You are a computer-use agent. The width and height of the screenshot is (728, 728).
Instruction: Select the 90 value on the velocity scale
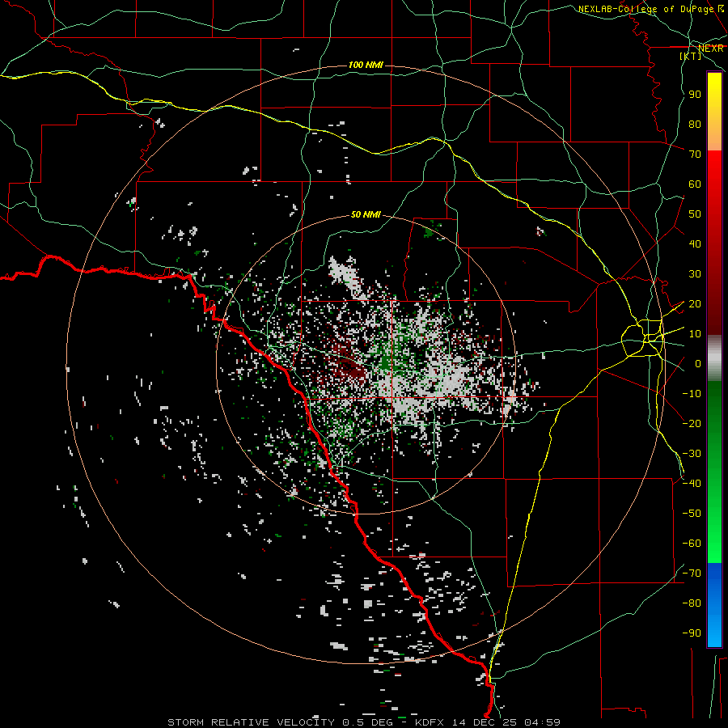pos(695,95)
